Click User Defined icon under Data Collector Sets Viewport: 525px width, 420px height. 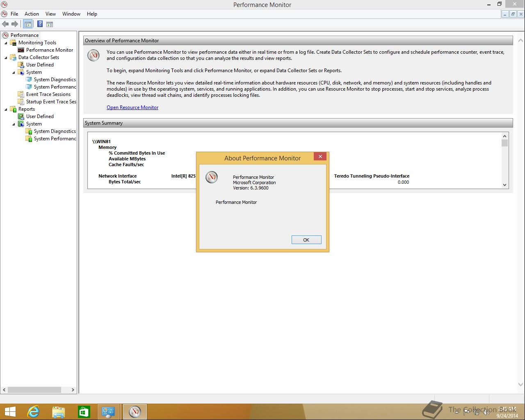(21, 65)
